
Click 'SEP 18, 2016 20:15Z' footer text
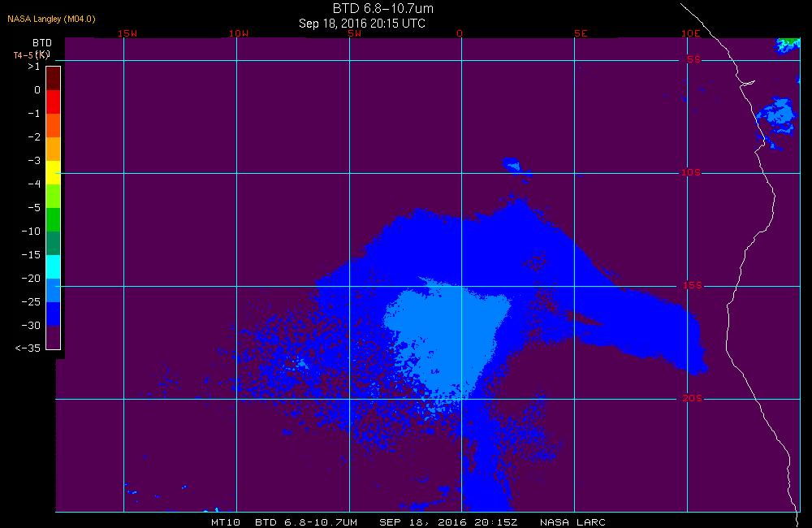448,522
